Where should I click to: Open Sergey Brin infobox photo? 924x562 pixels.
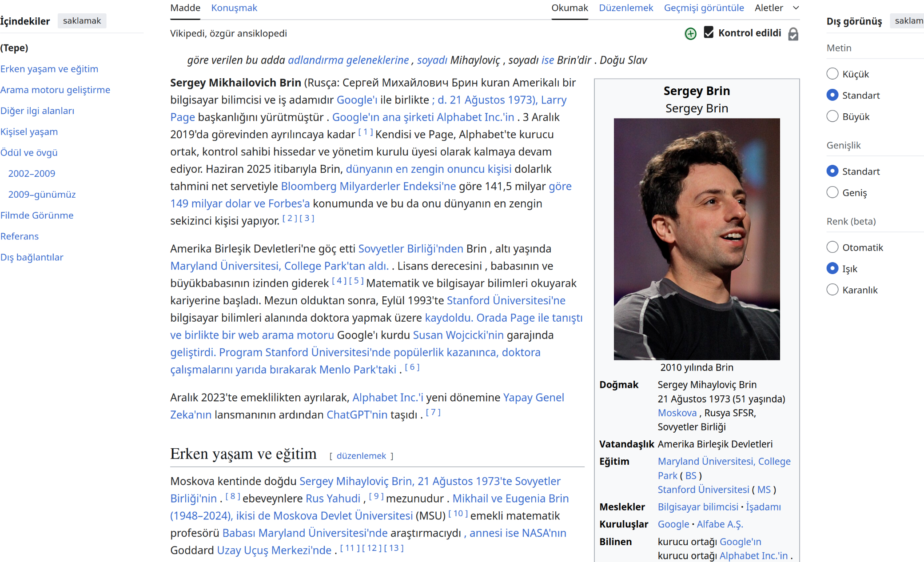pyautogui.click(x=697, y=239)
